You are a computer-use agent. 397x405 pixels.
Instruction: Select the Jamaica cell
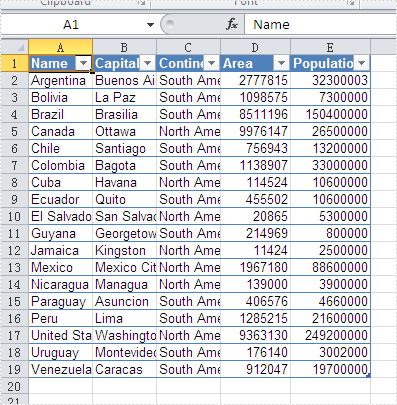coord(60,250)
